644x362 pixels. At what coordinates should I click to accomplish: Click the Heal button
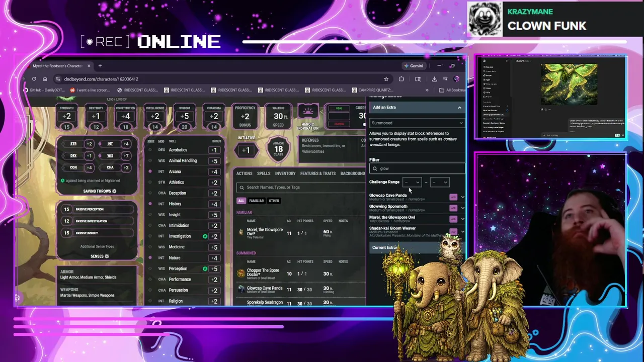(339, 108)
